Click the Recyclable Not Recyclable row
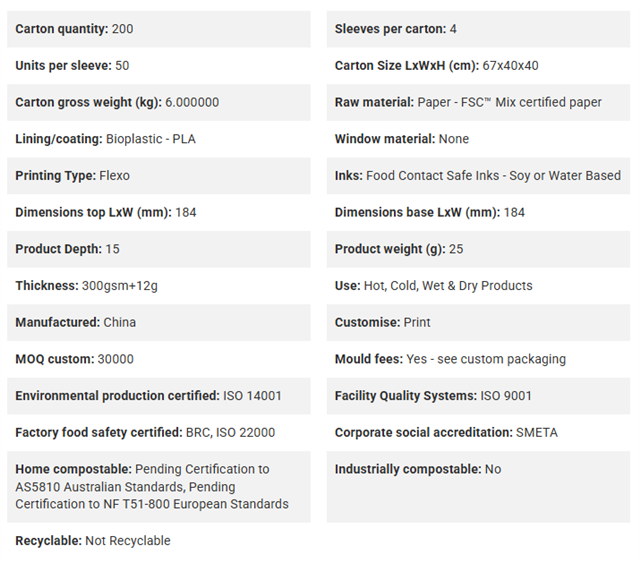The height and width of the screenshot is (562, 640). point(159,541)
